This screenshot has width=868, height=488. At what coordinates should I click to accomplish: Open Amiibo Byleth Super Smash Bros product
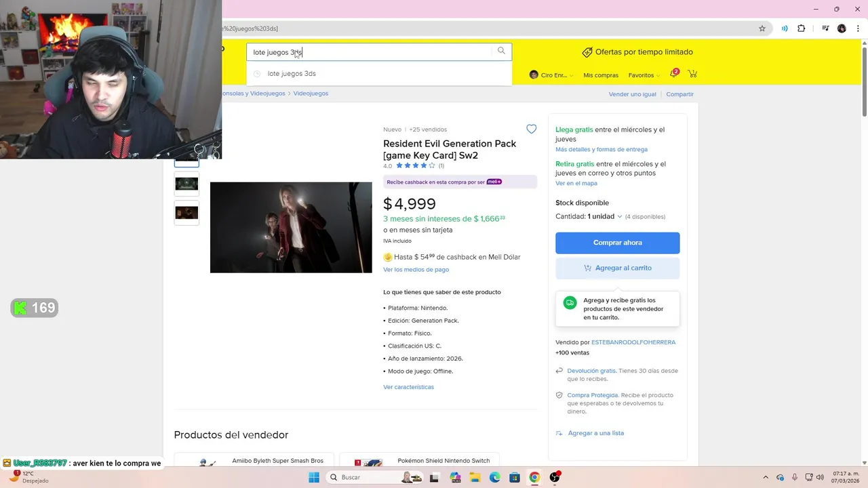(278, 461)
